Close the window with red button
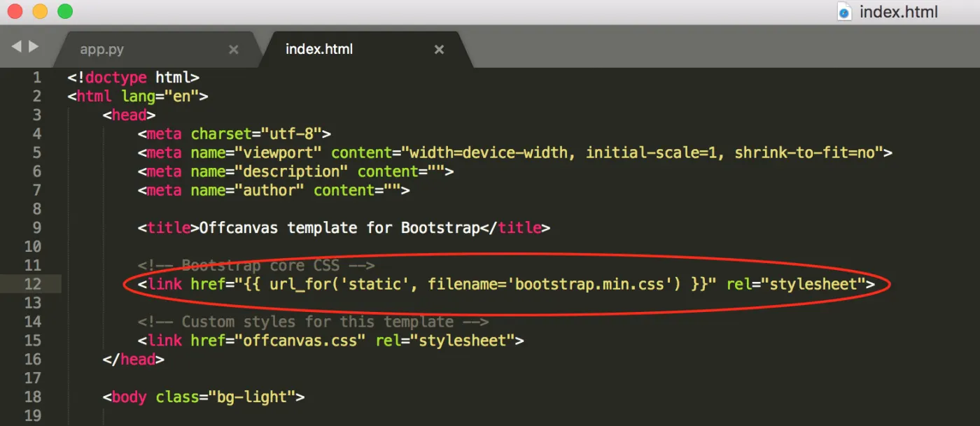Viewport: 980px width, 426px height. [x=15, y=11]
